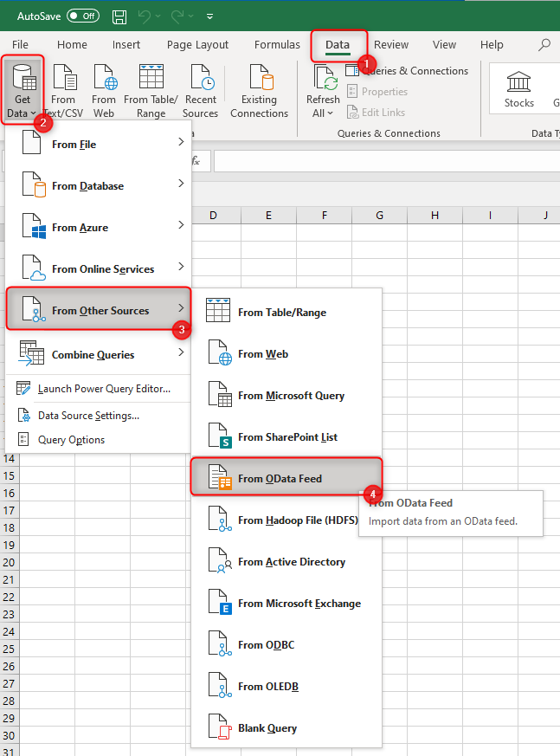
Task: Select the Data ribbon tab
Action: pos(338,44)
